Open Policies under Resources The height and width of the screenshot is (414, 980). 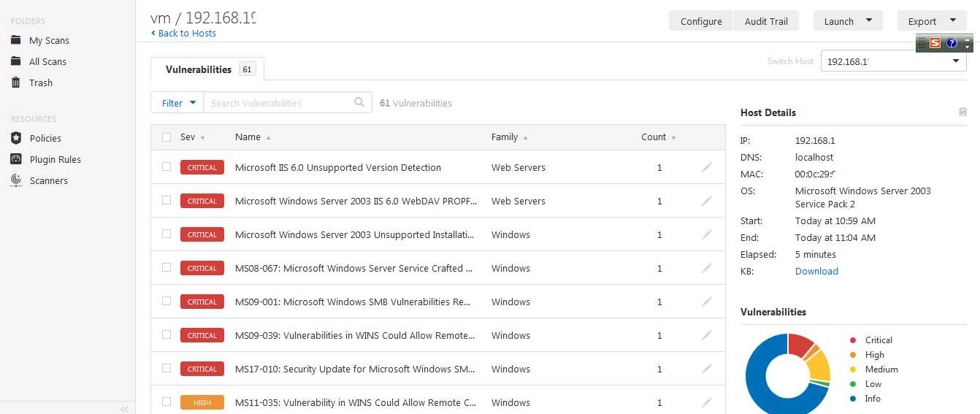(x=45, y=138)
